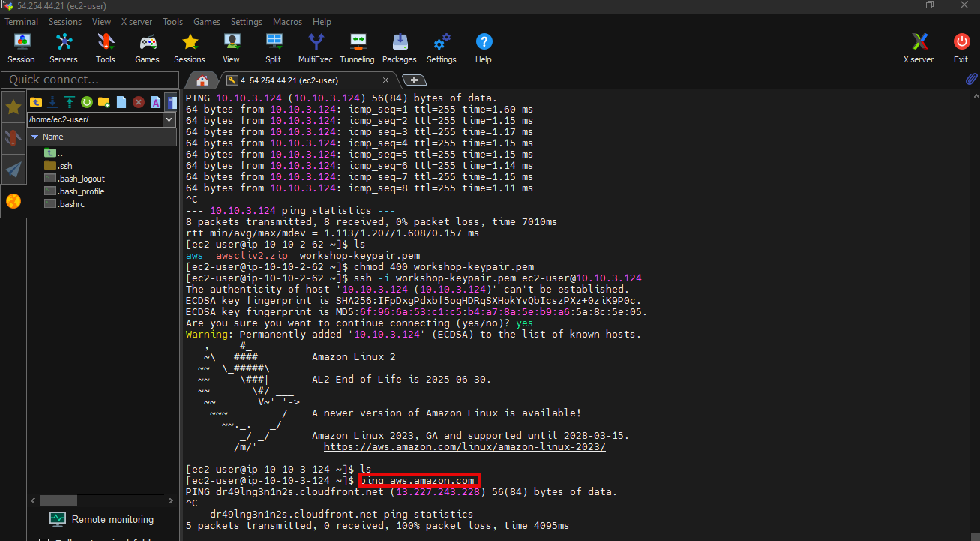Select the SFTP globe sidebar tab

(13, 201)
